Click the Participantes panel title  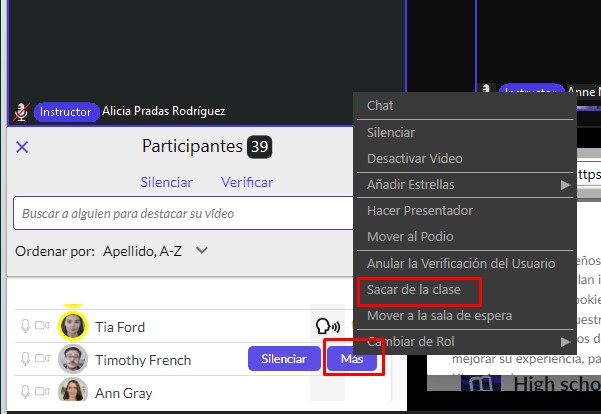point(192,146)
